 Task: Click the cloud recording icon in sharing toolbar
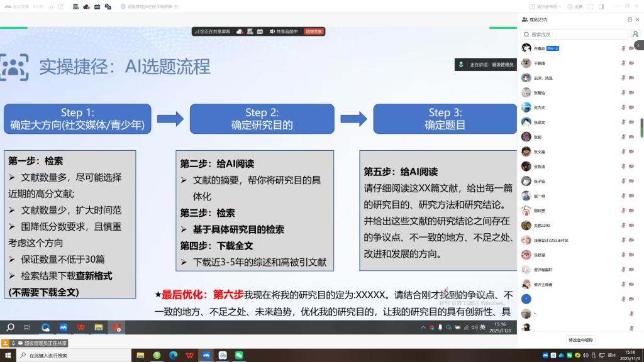[240, 31]
